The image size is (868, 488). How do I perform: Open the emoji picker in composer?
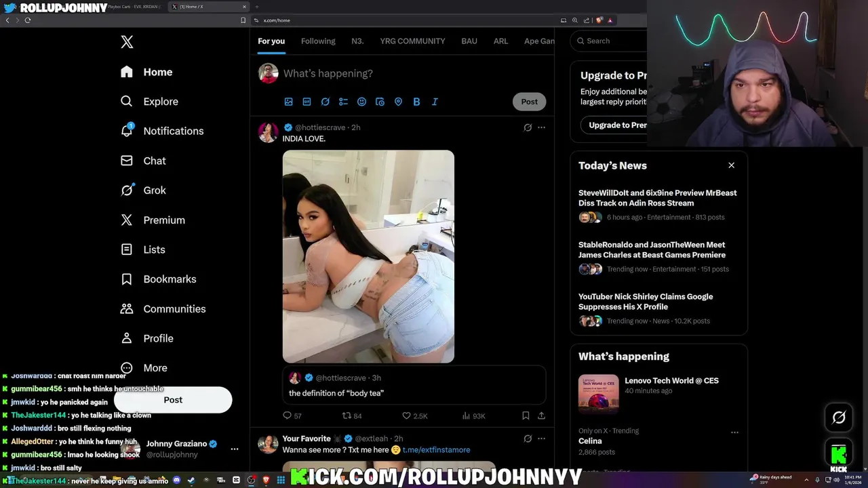tap(361, 102)
